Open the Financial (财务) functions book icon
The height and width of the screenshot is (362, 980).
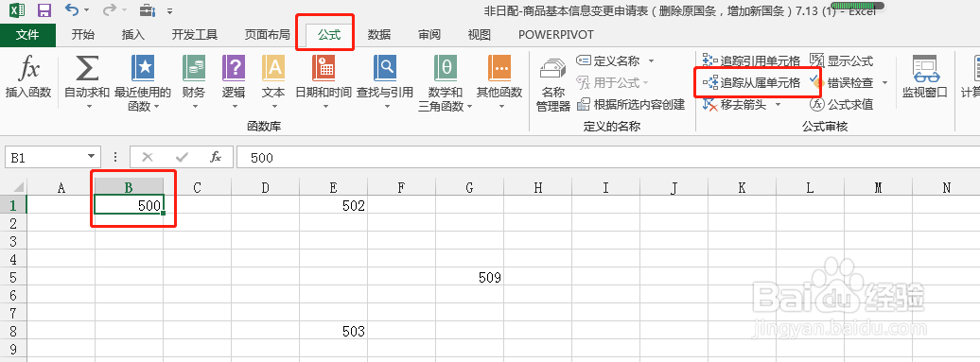pyautogui.click(x=194, y=69)
